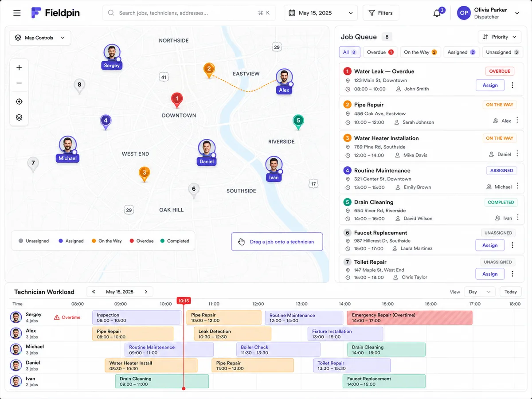
Task: Assign the Faucet Replacement job
Action: pos(490,245)
